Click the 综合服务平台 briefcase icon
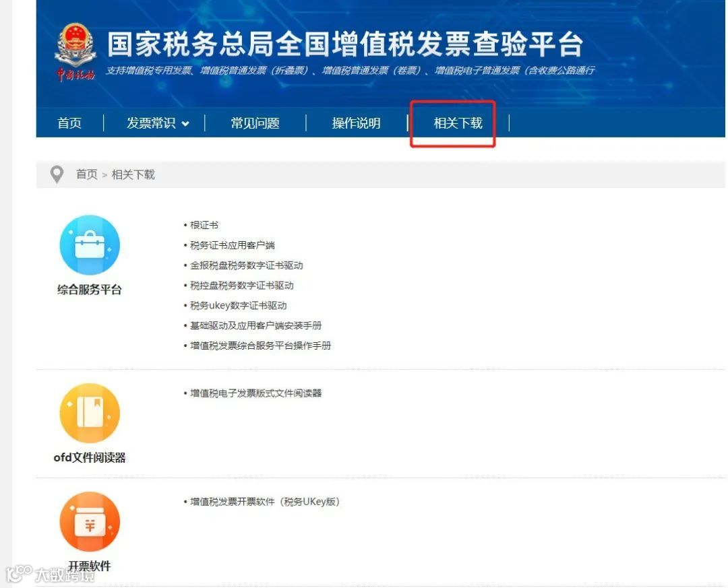The height and width of the screenshot is (588, 728). click(90, 244)
